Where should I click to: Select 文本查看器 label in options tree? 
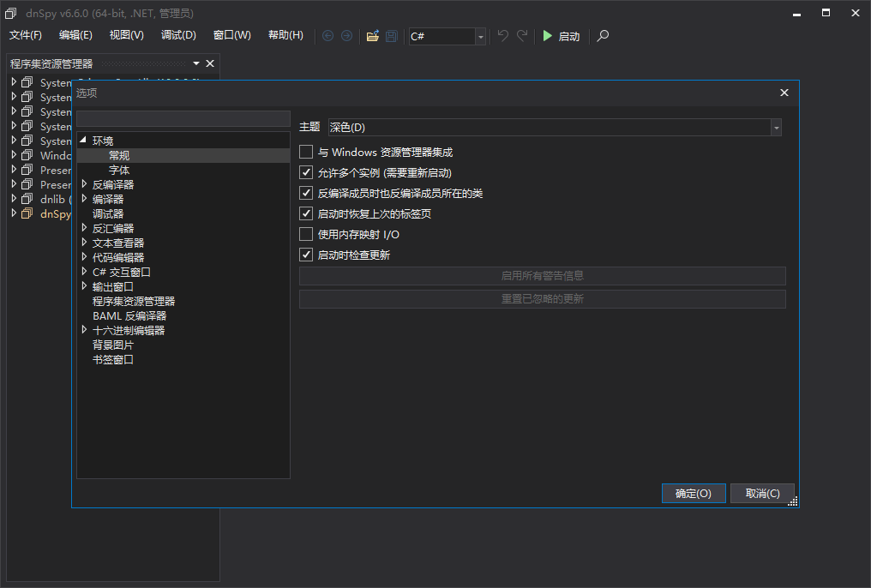[118, 243]
